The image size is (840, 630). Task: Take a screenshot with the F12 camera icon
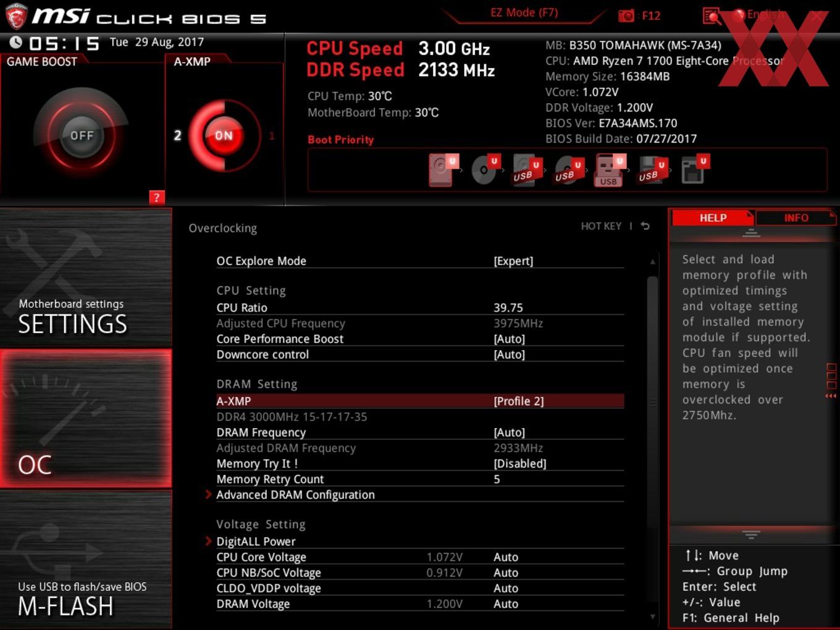point(626,15)
